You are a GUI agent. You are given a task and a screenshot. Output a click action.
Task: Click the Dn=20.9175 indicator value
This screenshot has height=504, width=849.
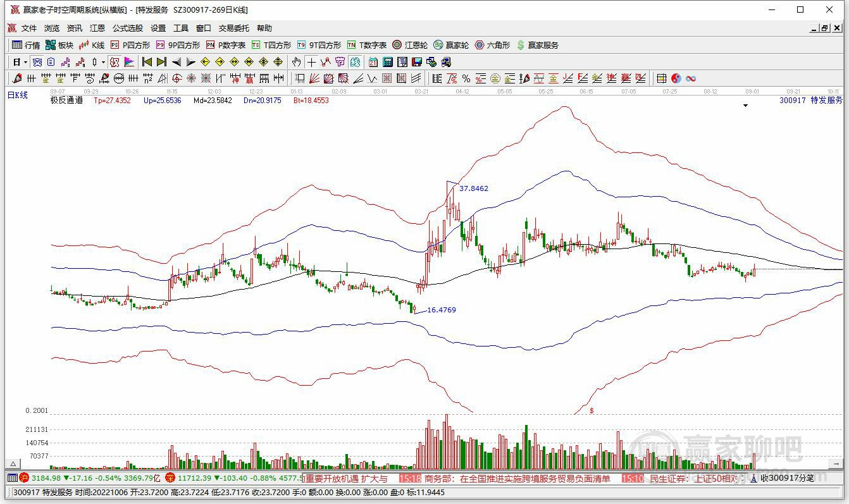(263, 100)
